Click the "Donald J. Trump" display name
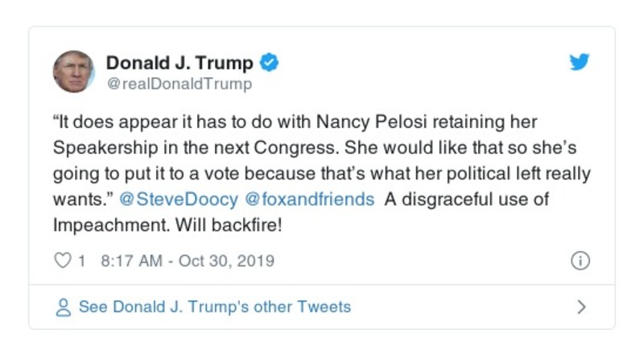This screenshot has width=644, height=358. [x=180, y=63]
